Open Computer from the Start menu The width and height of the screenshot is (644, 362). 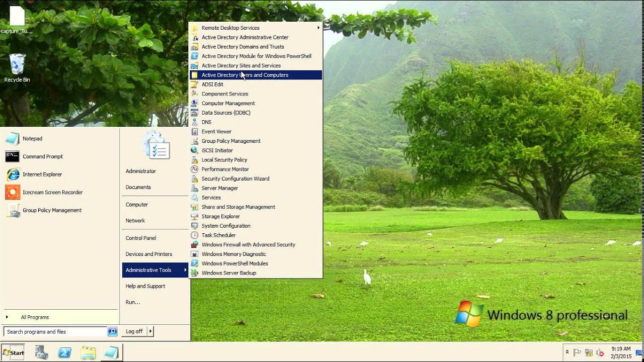coord(155,205)
